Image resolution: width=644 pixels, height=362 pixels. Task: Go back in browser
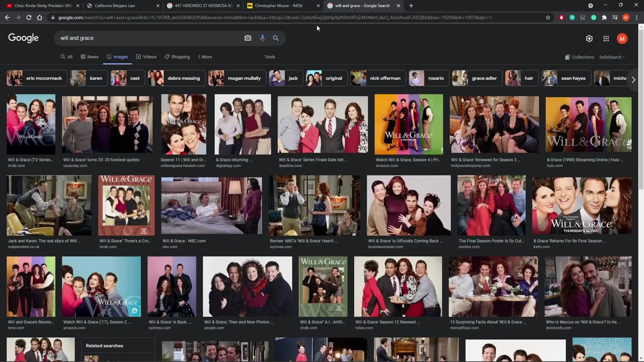click(7, 18)
